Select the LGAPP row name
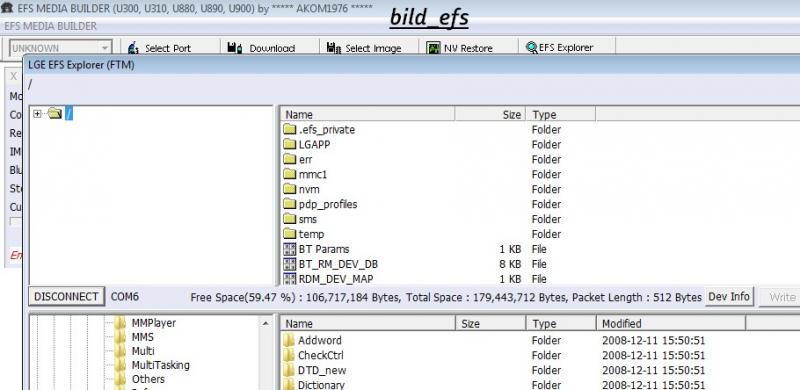Screen dimensions: 800x390 [x=314, y=144]
